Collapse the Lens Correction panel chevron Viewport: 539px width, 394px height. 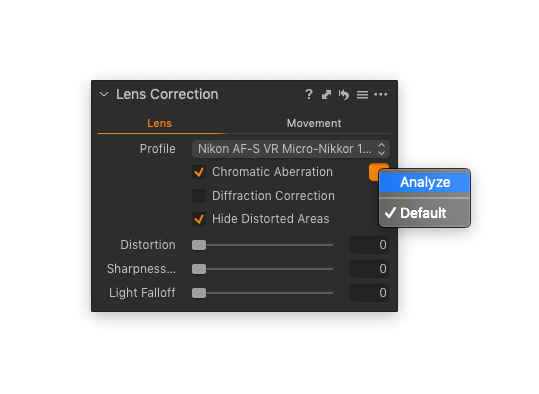[104, 94]
